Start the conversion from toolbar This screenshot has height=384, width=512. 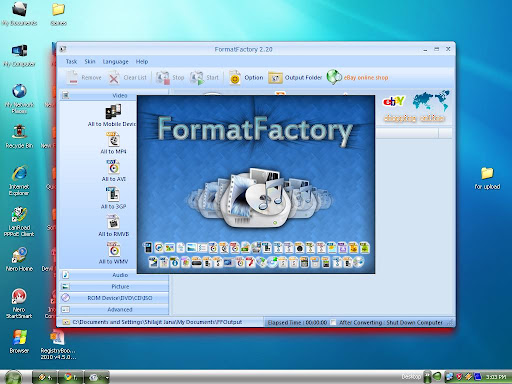click(x=204, y=78)
